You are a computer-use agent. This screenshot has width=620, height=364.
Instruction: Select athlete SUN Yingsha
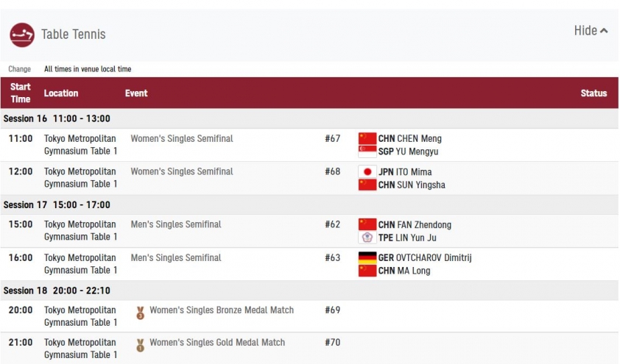tap(421, 185)
